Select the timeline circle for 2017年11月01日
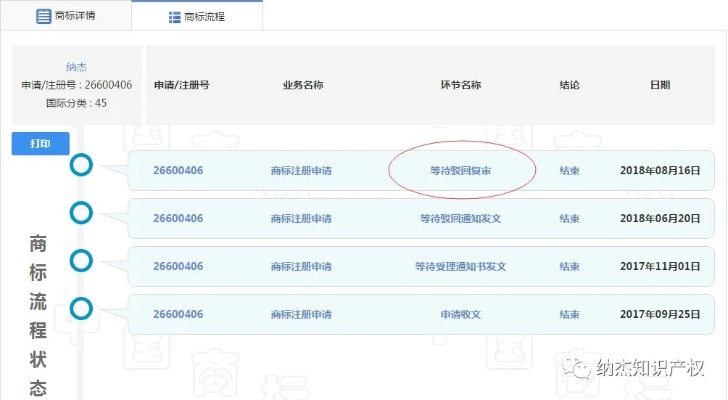This screenshot has height=400, width=728. point(81,260)
